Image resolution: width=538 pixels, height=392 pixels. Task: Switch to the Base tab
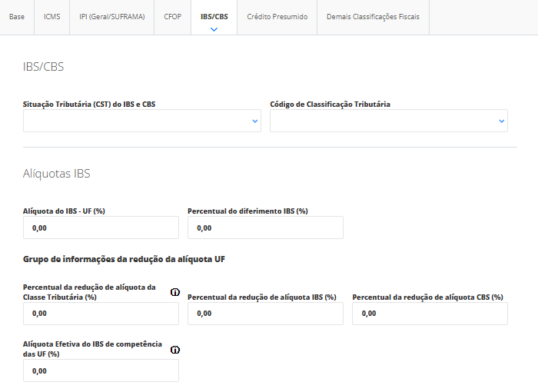coord(17,16)
